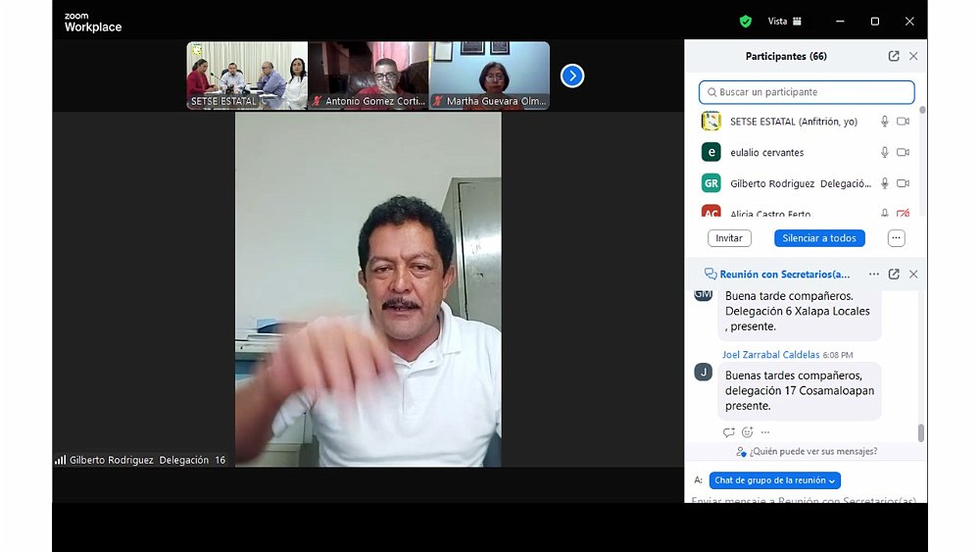Click the Invitar button
The width and height of the screenshot is (980, 552).
click(x=729, y=238)
